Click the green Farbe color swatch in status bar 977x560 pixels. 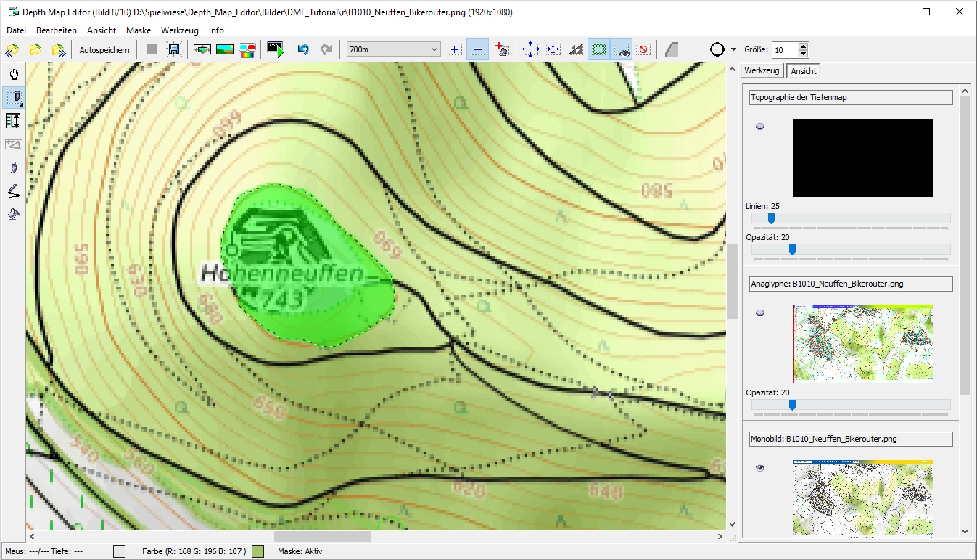(x=257, y=551)
